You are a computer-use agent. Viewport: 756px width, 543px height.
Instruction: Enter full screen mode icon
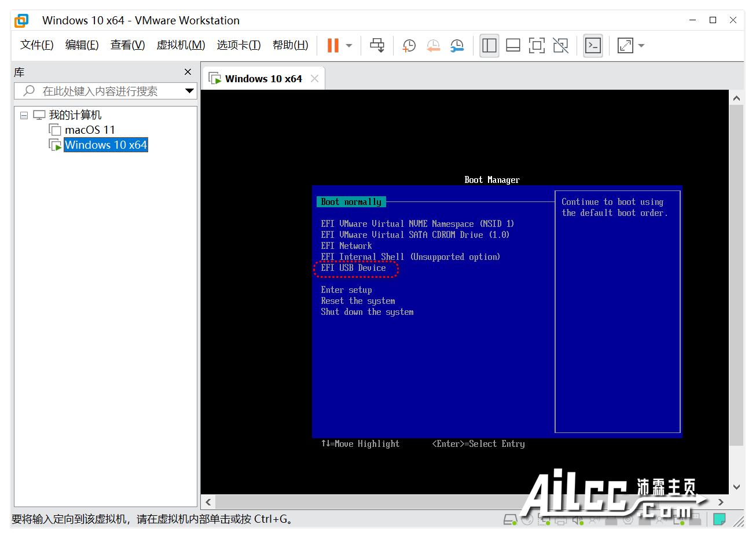(x=537, y=46)
